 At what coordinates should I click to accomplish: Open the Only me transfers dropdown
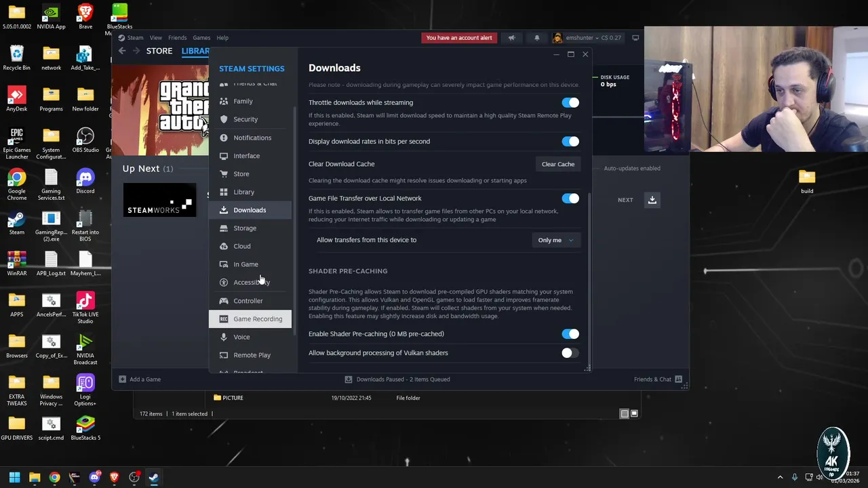tap(555, 240)
